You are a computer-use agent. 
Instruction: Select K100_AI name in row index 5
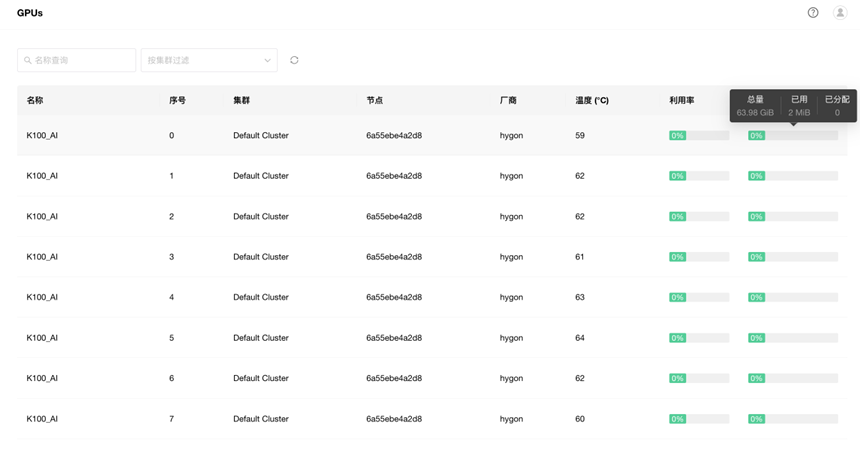(x=42, y=338)
